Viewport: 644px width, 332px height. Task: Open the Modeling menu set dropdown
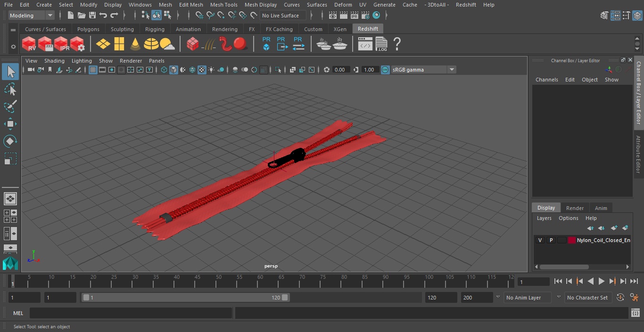(32, 16)
